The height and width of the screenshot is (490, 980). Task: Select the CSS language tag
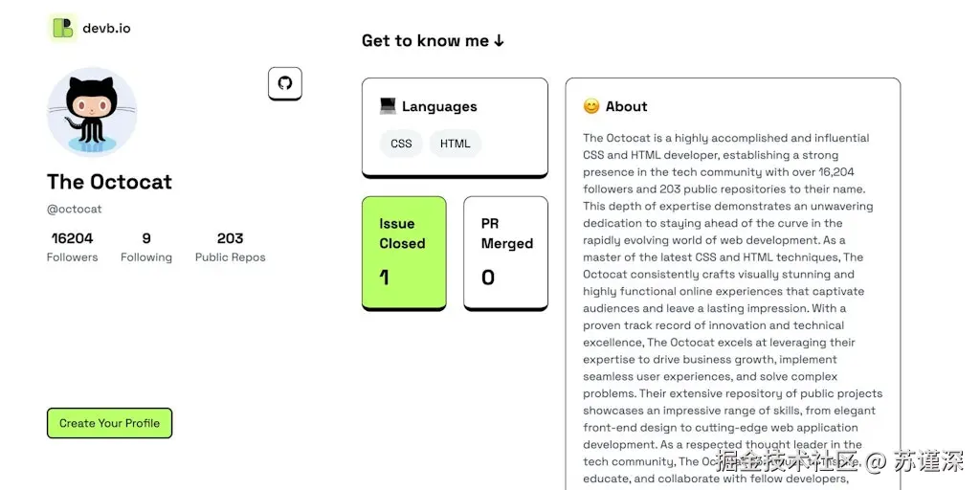pos(401,144)
